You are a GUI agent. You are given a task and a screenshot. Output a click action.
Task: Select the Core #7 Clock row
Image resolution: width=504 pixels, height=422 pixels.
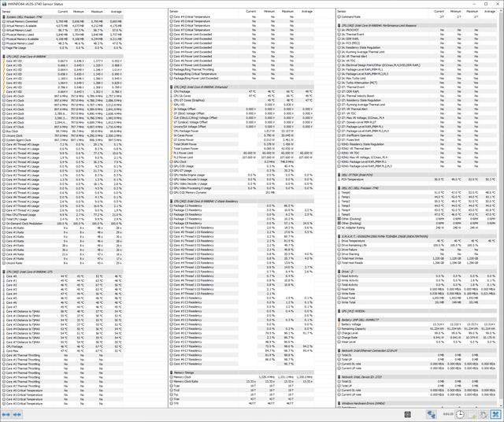(62, 127)
